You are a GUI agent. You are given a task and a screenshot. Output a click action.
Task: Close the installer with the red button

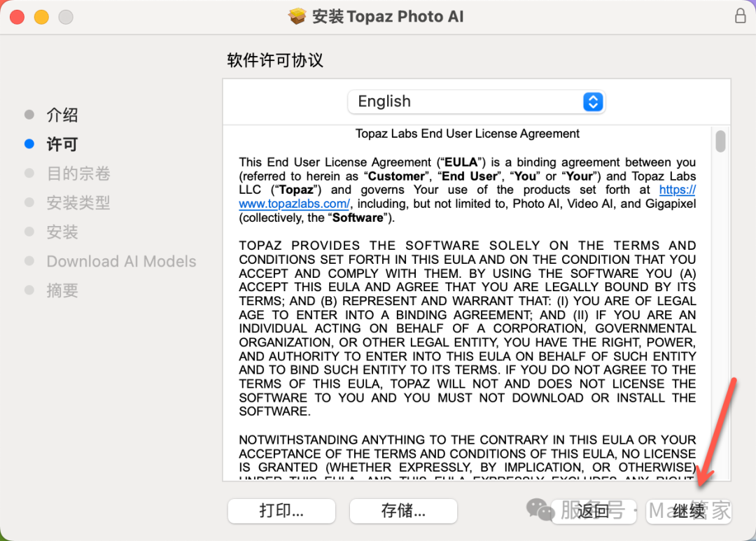17,17
